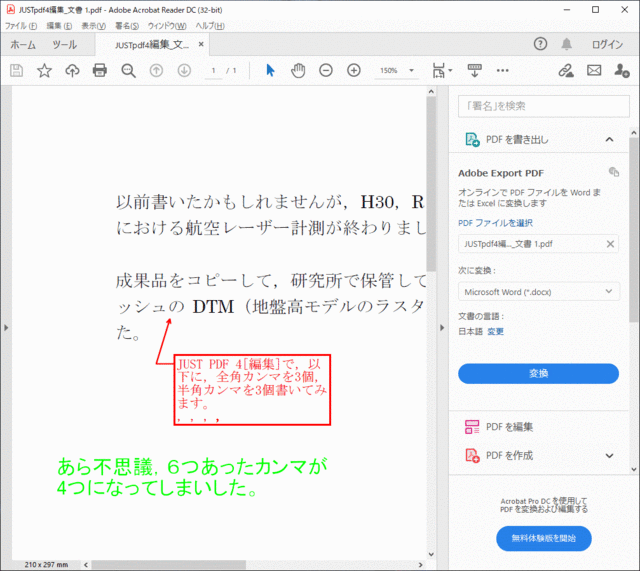Click the blue 変換 button
This screenshot has height=571, width=640.
pyautogui.click(x=538, y=373)
